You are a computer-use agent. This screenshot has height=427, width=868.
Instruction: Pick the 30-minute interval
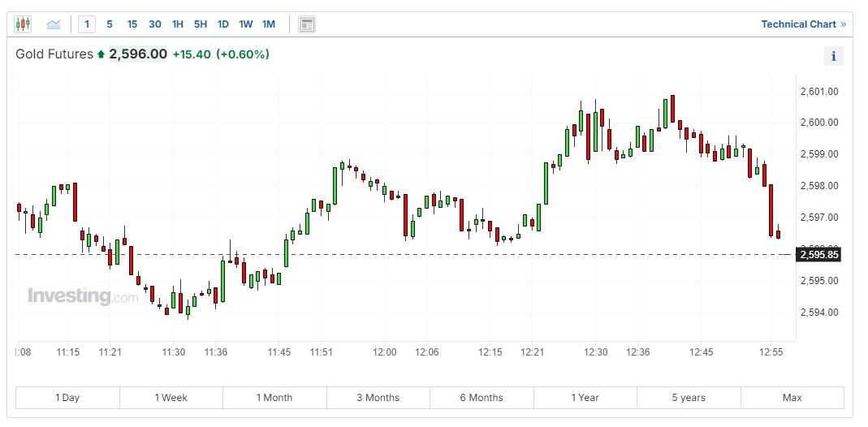coord(154,24)
